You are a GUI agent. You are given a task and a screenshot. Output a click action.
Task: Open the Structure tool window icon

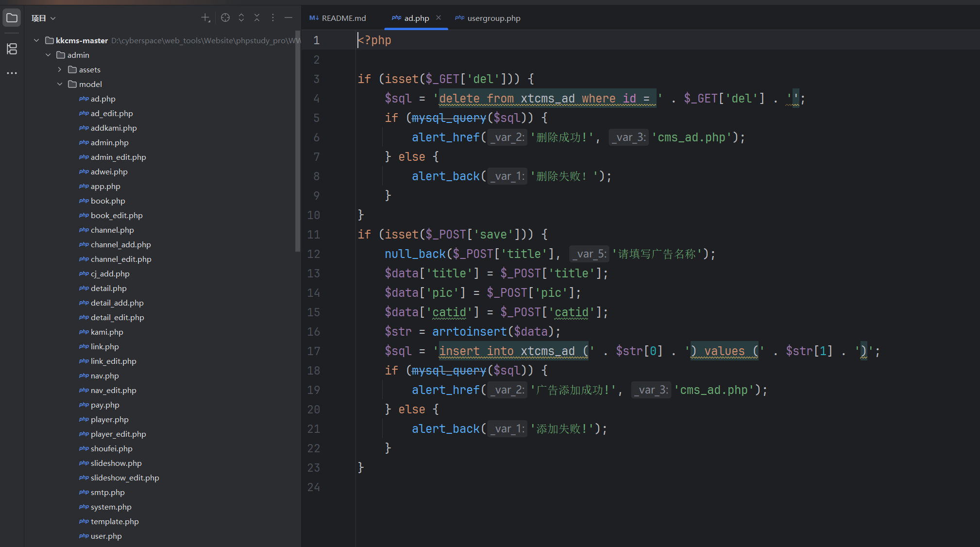pos(12,49)
